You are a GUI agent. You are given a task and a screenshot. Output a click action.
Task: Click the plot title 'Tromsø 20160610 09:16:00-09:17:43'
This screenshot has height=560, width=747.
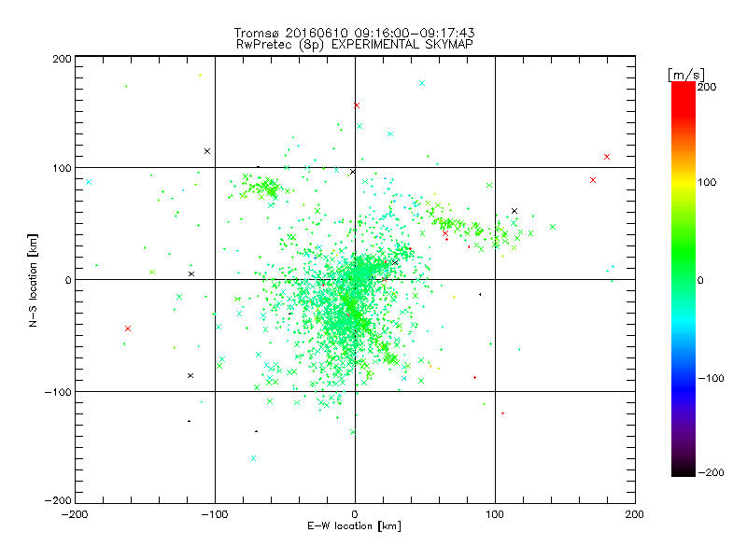[x=354, y=33]
